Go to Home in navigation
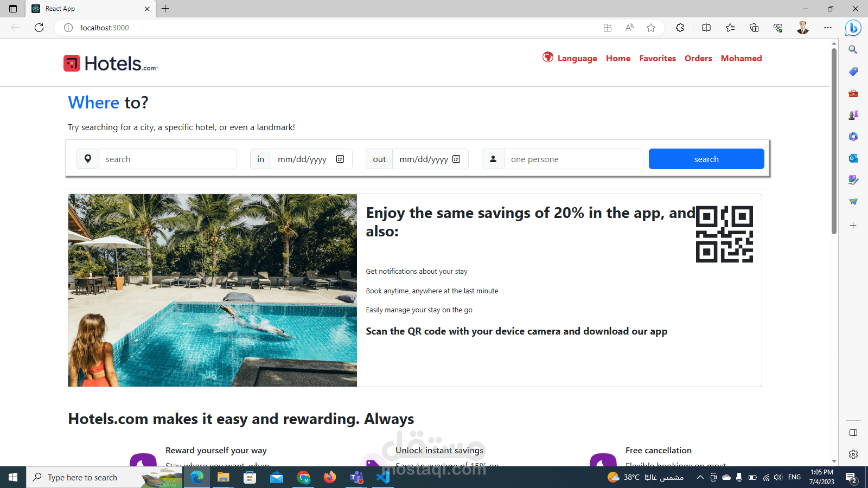The height and width of the screenshot is (488, 868). coord(618,59)
